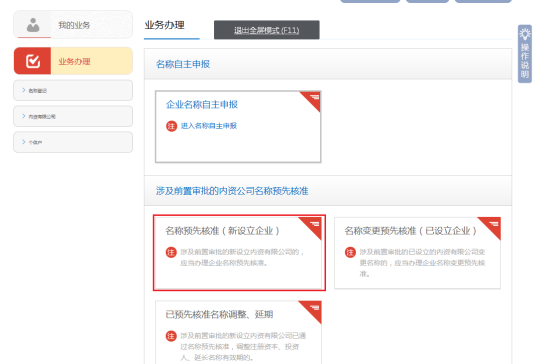The image size is (554, 364).
Task: Open 名称变更预先核准（已设立企业）card title
Action: tap(411, 231)
